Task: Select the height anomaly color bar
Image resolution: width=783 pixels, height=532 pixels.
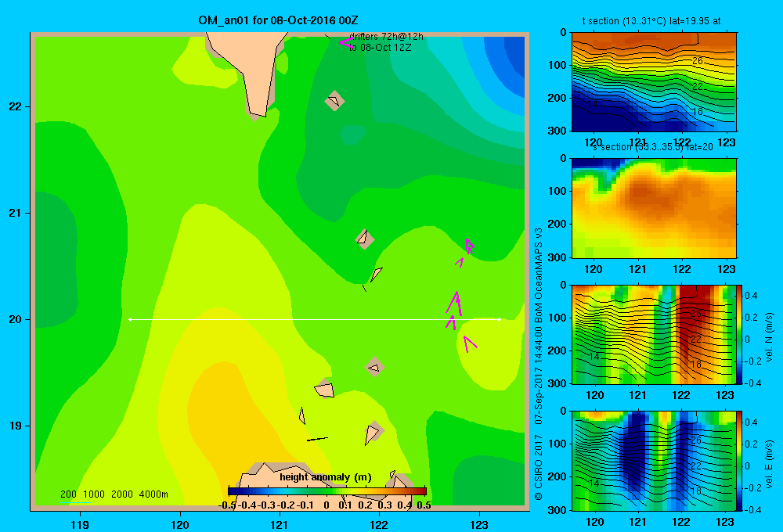Action: [327, 491]
